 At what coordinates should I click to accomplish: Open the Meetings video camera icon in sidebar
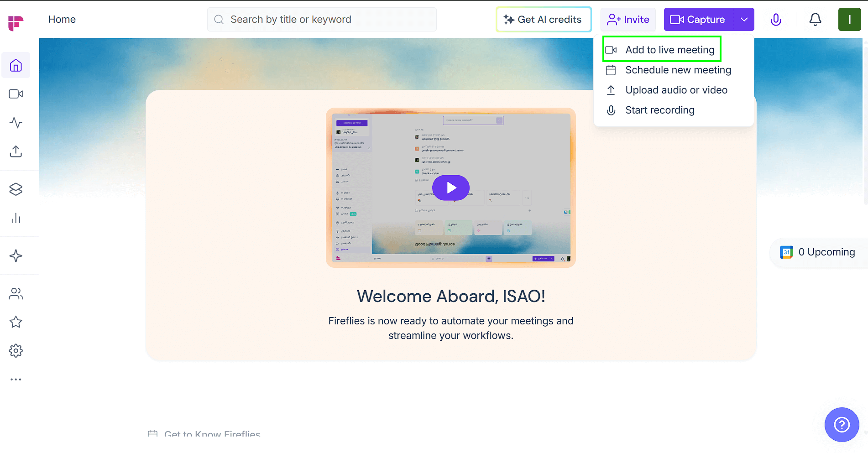pyautogui.click(x=16, y=94)
